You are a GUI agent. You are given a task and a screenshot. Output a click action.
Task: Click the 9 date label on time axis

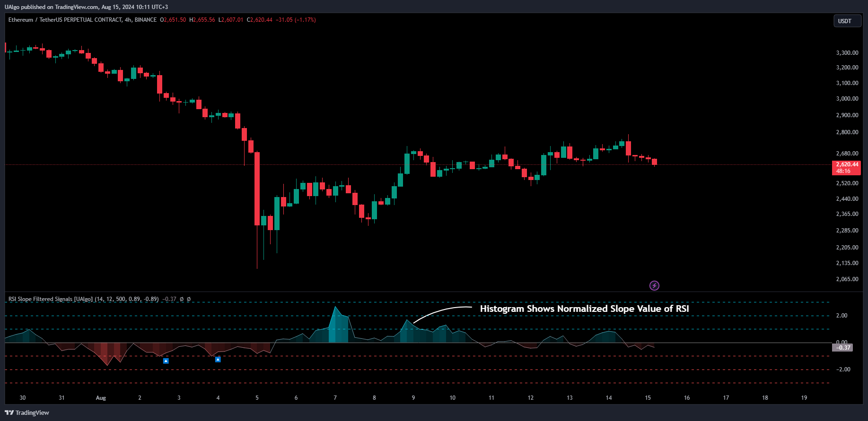click(x=413, y=398)
